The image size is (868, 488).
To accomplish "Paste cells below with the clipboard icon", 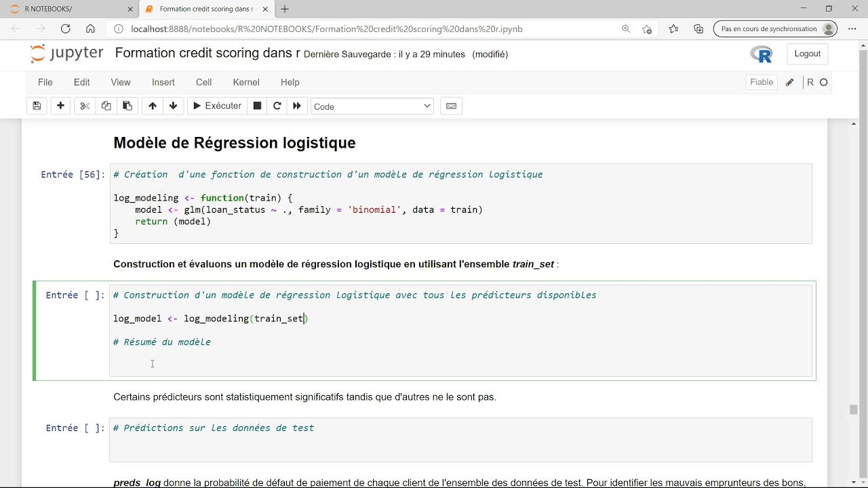I will coord(127,106).
